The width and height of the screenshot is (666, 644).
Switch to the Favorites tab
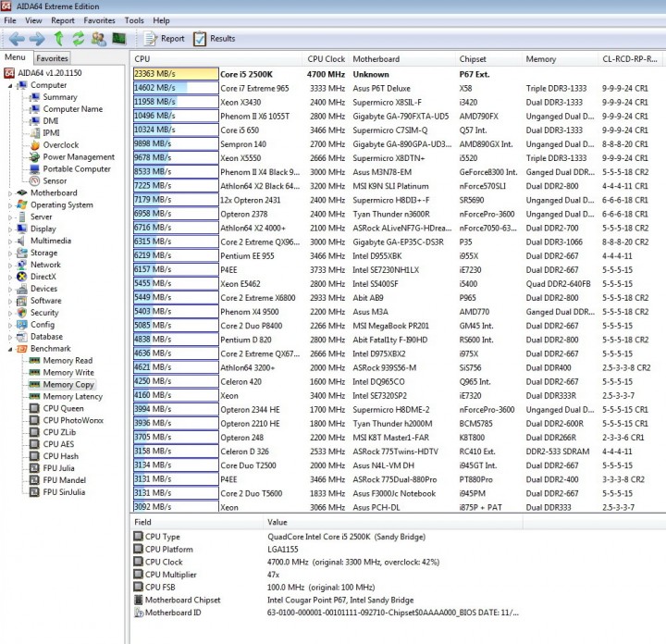pos(52,58)
